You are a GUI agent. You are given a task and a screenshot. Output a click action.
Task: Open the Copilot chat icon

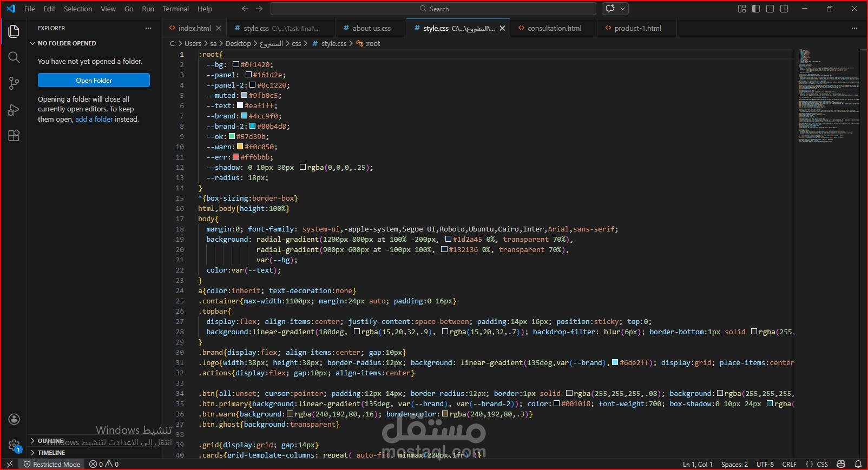610,9
